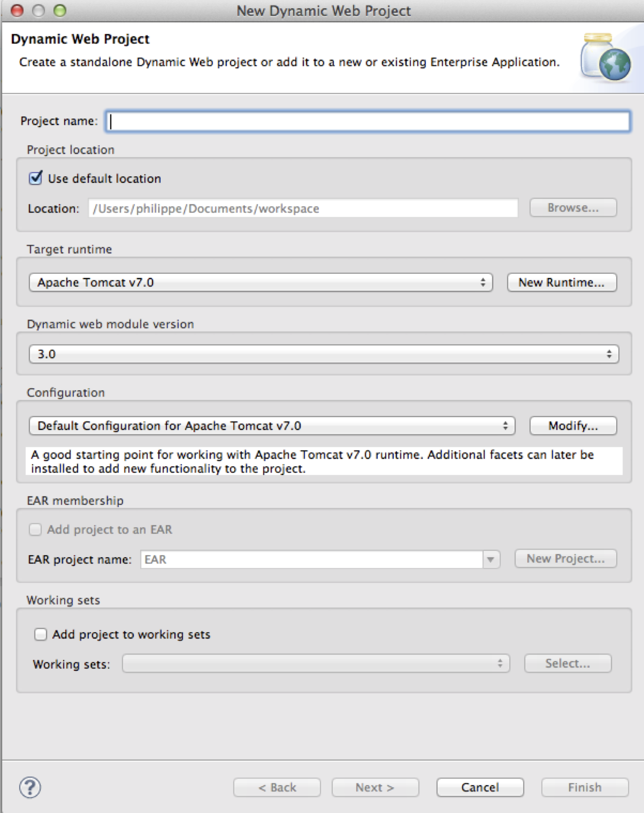Viewport: 644px width, 813px height.
Task: Click the green zoom window button
Action: point(60,10)
